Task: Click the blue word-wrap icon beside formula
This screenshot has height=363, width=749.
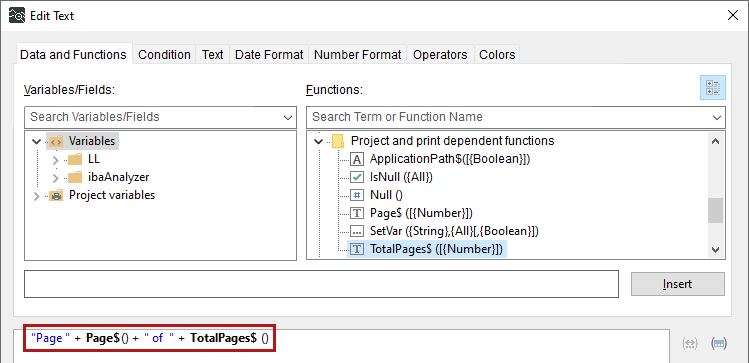Action: (x=719, y=343)
